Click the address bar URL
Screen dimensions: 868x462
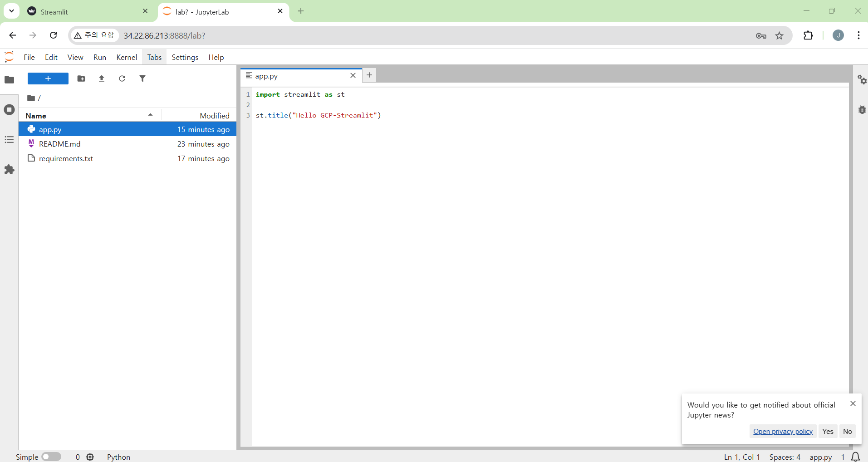coord(164,36)
